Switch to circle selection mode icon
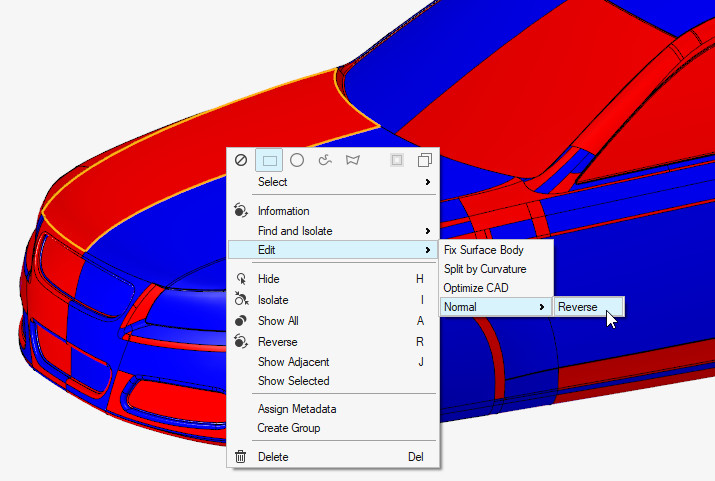This screenshot has height=481, width=715. click(x=297, y=160)
